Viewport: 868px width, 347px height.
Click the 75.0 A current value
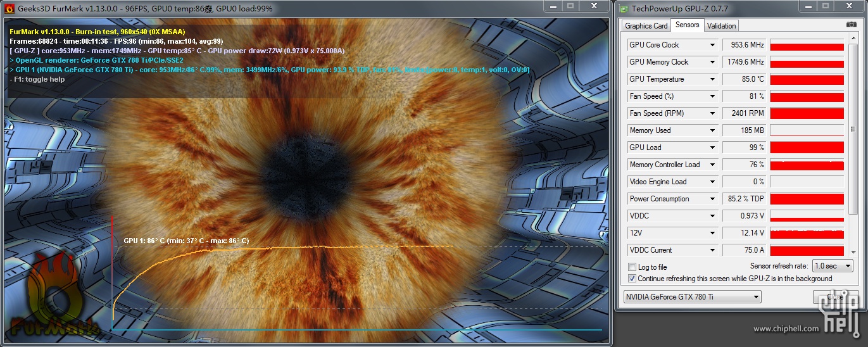click(x=745, y=250)
